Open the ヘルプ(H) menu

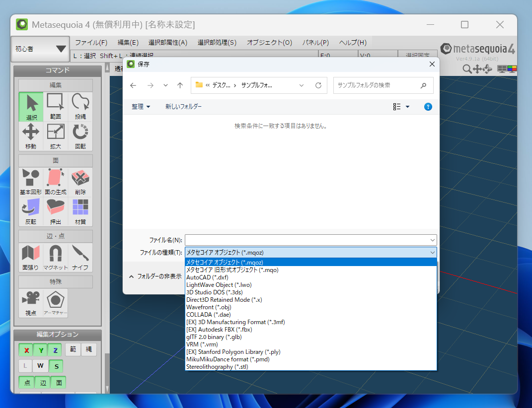tap(353, 42)
